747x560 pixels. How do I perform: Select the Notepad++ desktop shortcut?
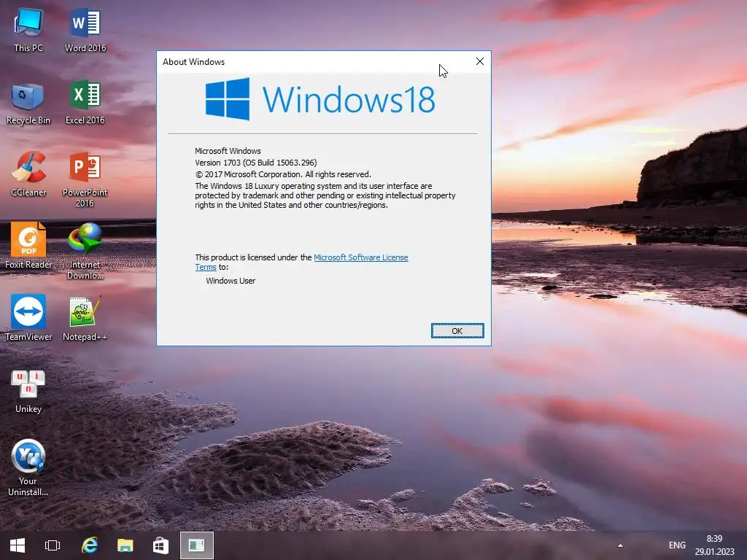(85, 318)
